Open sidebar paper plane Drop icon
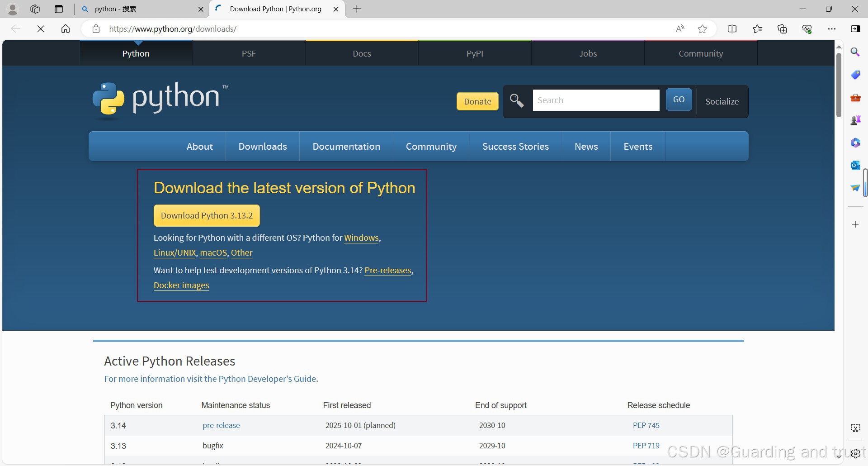Image resolution: width=868 pixels, height=466 pixels. [x=855, y=188]
